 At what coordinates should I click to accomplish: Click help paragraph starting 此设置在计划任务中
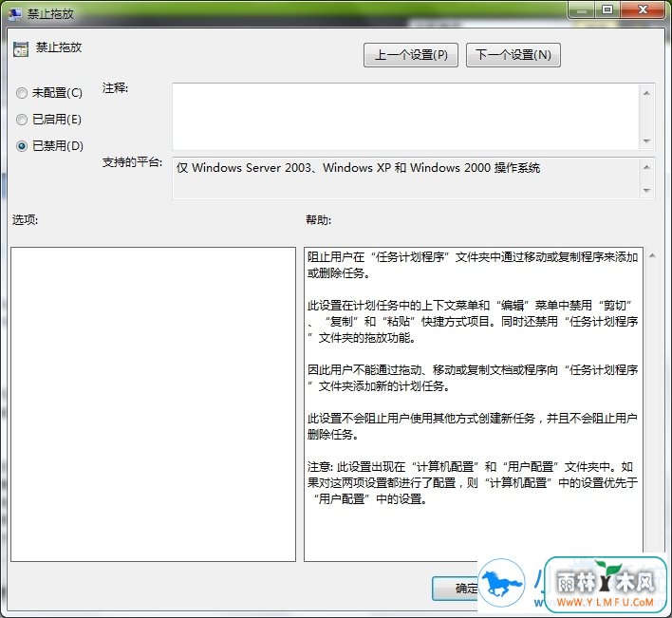(473, 322)
